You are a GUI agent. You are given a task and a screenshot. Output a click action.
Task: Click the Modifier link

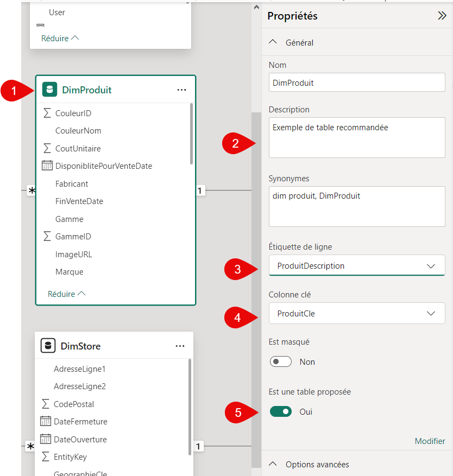pos(430,441)
